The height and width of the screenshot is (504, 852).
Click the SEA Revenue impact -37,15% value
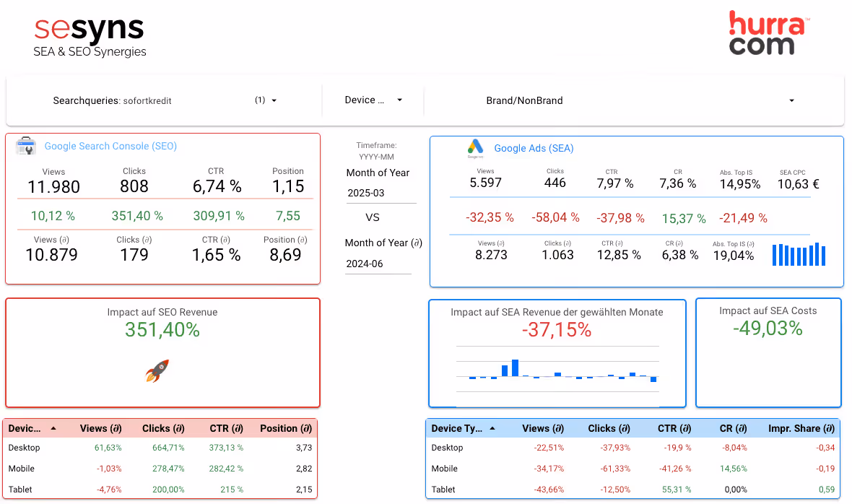coord(557,330)
